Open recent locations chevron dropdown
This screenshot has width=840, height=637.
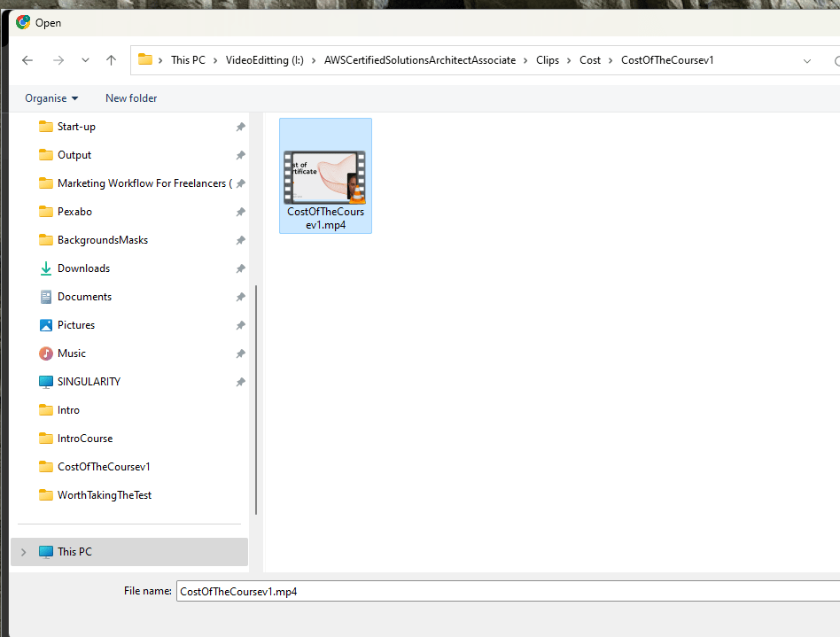(x=85, y=60)
